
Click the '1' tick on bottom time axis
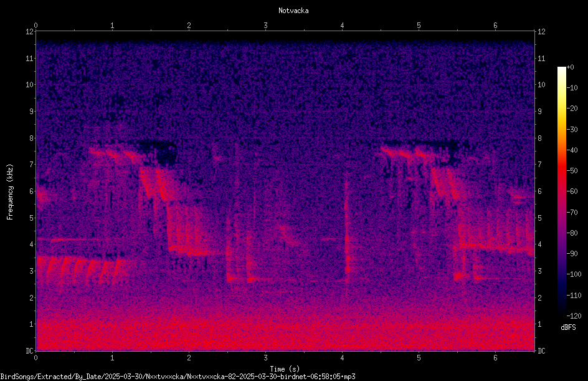pos(112,358)
